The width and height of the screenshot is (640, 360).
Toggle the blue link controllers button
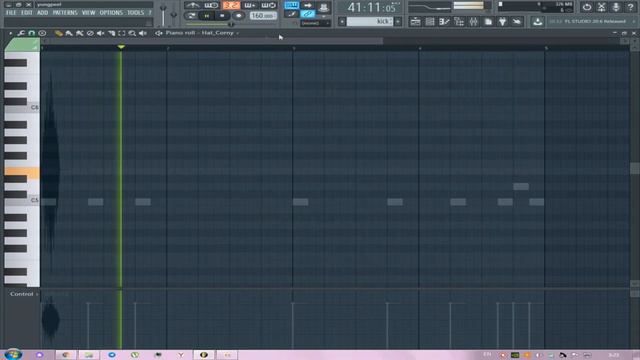308,14
